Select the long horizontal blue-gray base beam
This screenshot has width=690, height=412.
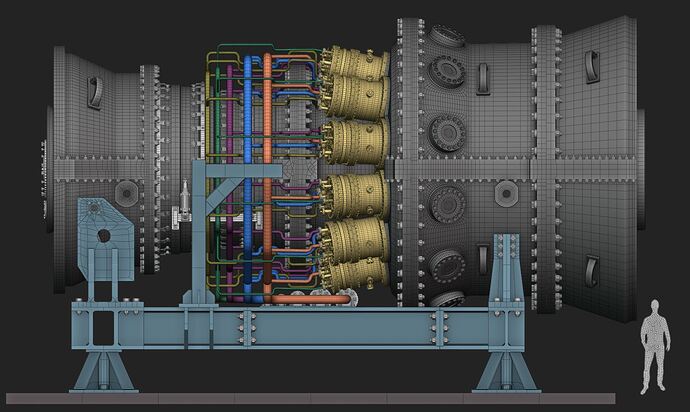(298, 328)
